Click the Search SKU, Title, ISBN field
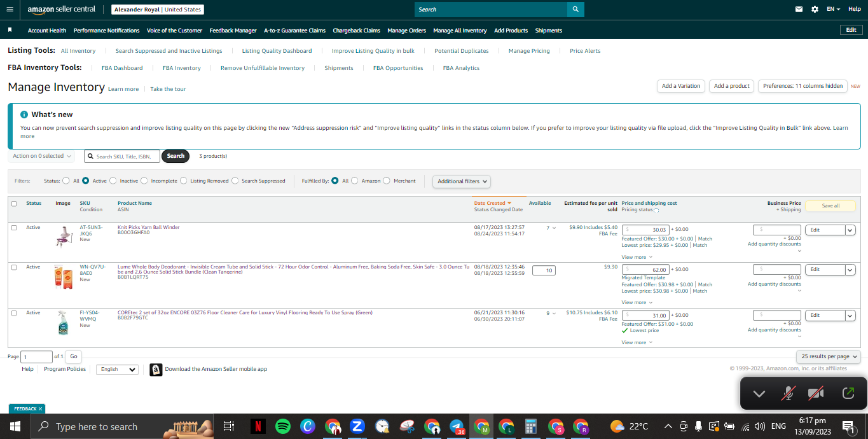The image size is (868, 439). coord(121,156)
